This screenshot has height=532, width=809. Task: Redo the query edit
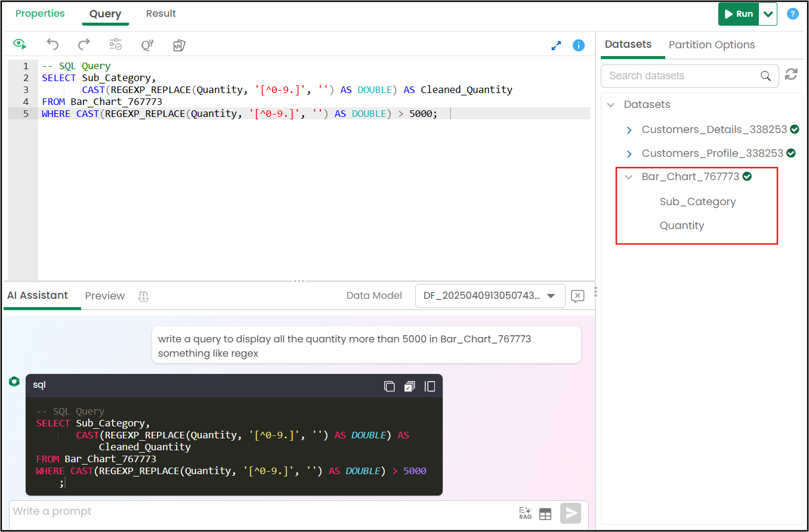84,44
